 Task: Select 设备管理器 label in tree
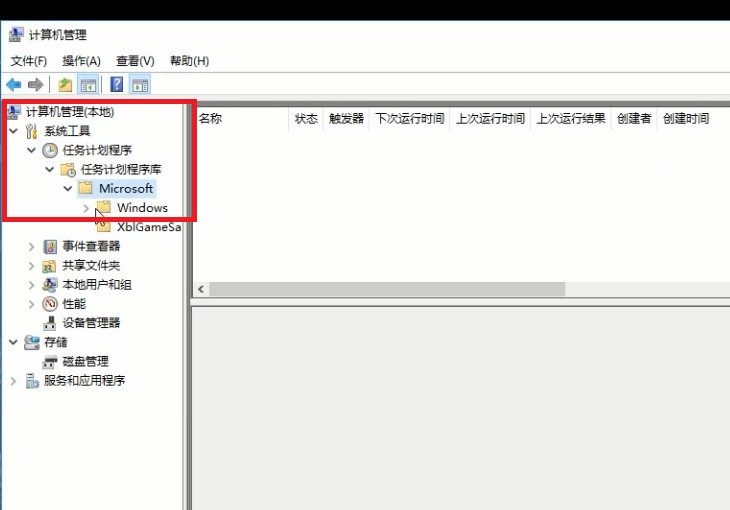(x=91, y=323)
